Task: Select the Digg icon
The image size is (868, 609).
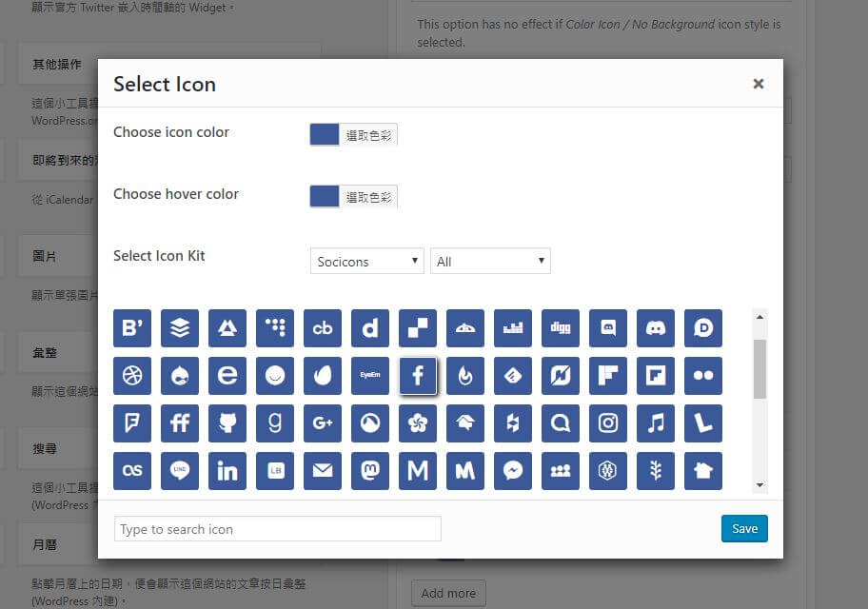Action: point(561,328)
